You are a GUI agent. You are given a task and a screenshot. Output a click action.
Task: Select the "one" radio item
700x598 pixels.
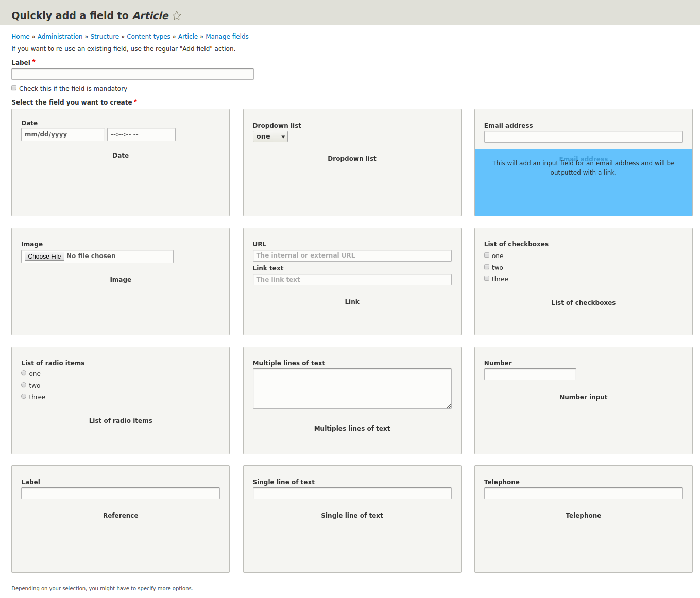24,373
